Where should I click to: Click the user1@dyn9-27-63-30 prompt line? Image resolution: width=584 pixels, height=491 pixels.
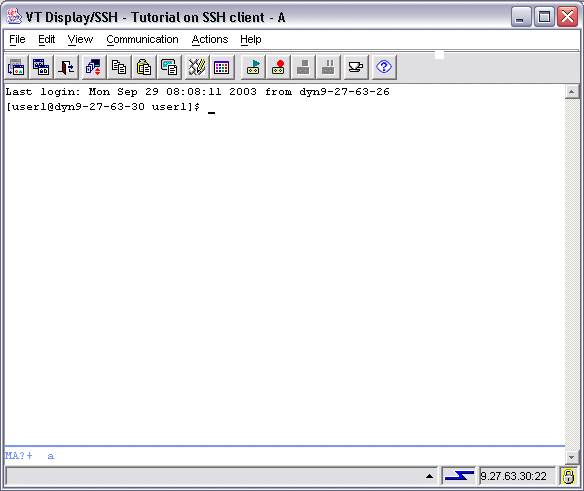tap(103, 107)
